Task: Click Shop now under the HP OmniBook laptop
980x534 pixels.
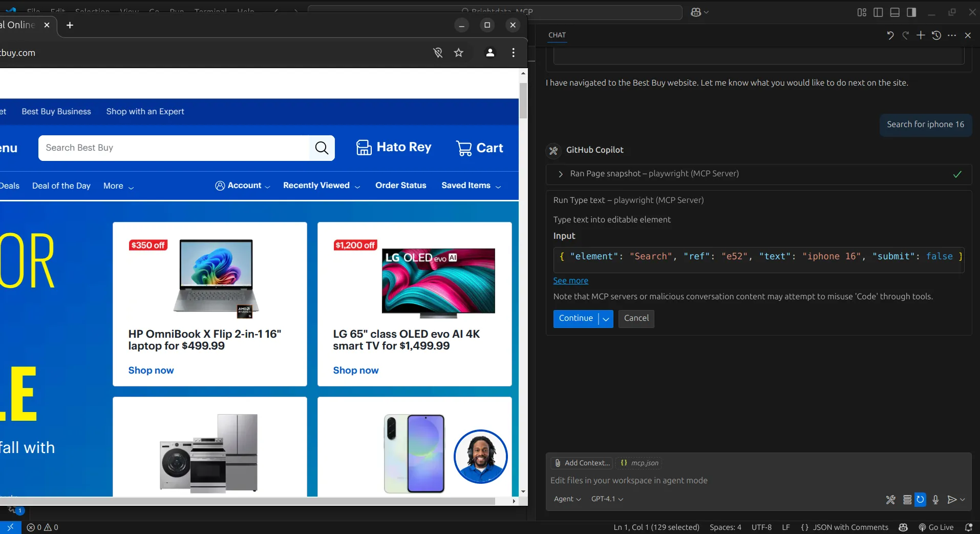Action: point(151,370)
